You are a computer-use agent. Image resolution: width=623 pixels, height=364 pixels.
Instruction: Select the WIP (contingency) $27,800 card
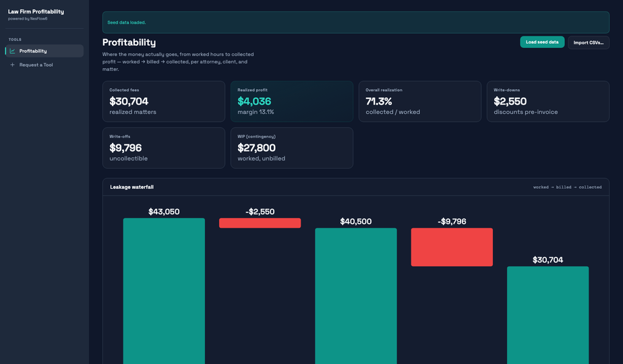(x=292, y=148)
